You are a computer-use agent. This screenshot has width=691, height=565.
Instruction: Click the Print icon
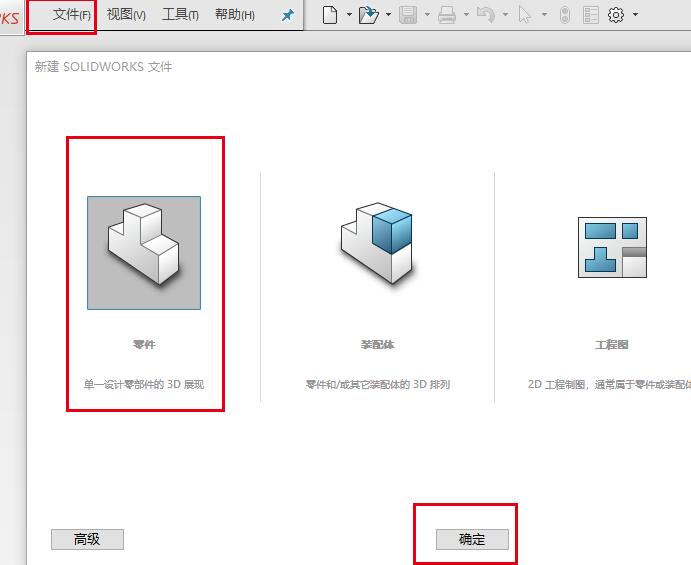447,15
